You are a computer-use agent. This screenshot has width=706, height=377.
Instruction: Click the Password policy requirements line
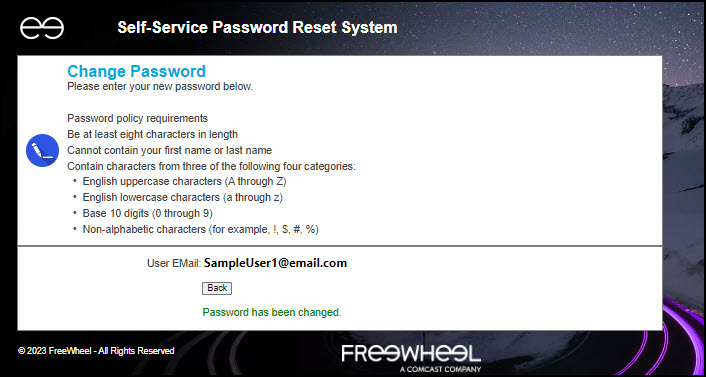[137, 118]
